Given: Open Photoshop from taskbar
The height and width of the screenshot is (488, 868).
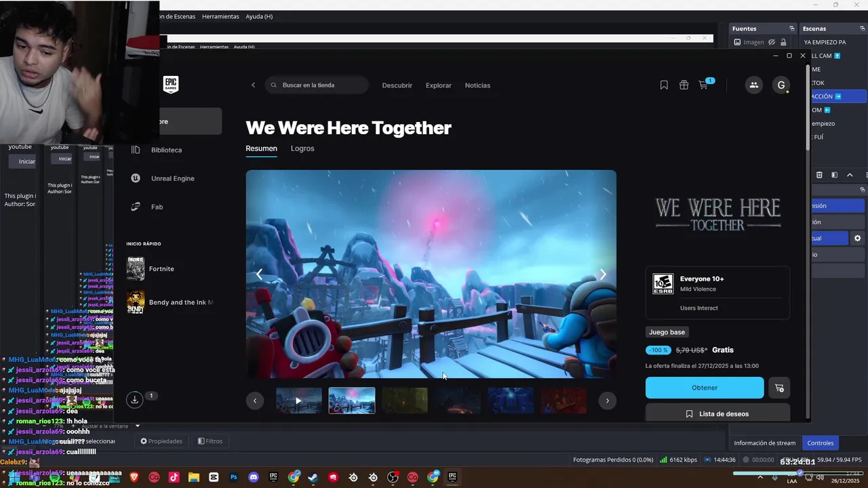Looking at the screenshot, I should point(234,477).
